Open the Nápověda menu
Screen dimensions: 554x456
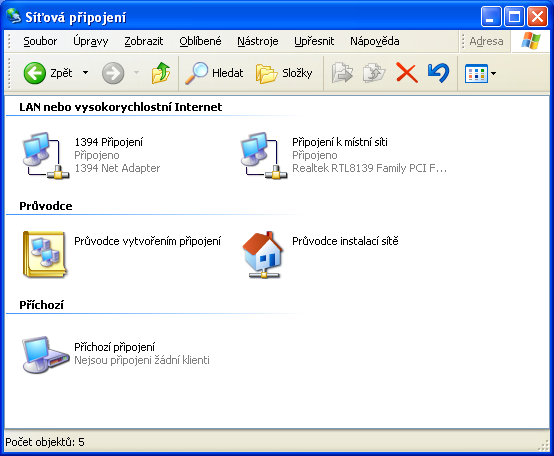375,41
